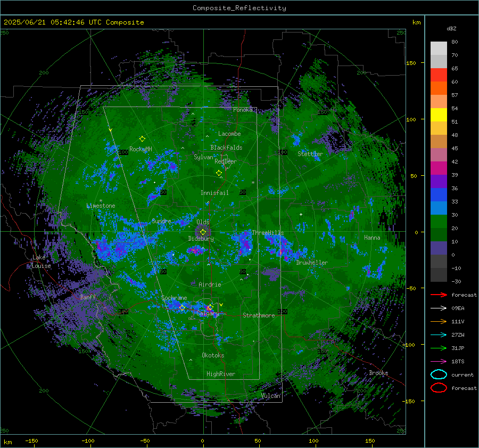Click the Didsbury city label
Viewport: 479px width, 448px height.
tap(201, 239)
